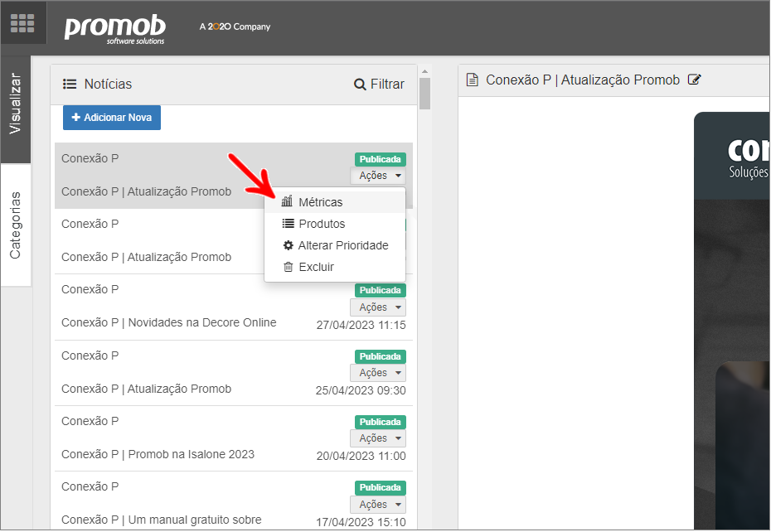
Task: Select Métricas from the actions menu
Action: (x=335, y=202)
